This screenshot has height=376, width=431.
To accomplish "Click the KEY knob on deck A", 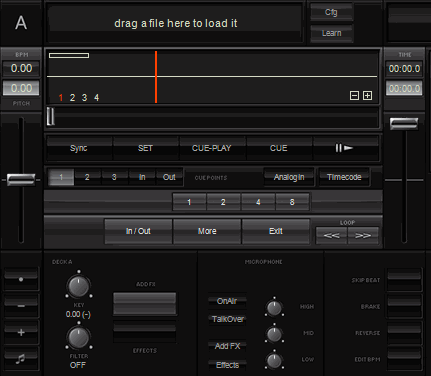I will point(79,286).
